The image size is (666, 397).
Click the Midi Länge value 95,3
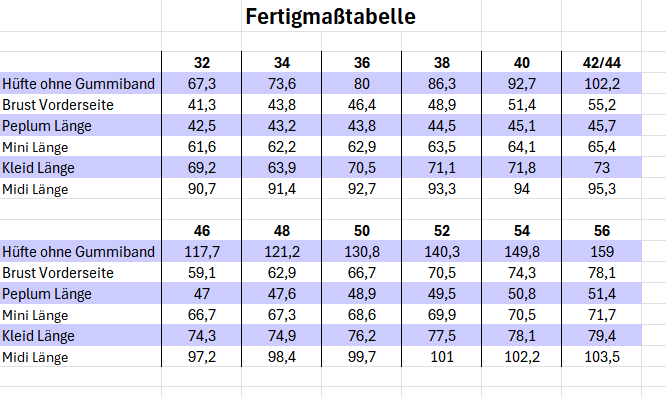click(x=601, y=189)
